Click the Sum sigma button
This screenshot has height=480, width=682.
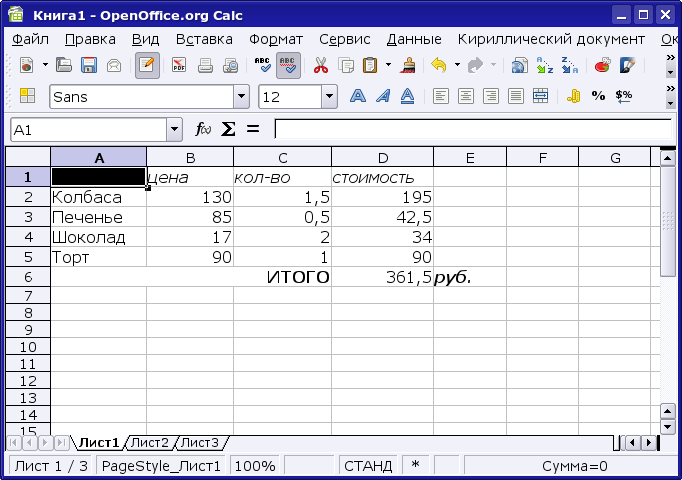click(x=228, y=129)
